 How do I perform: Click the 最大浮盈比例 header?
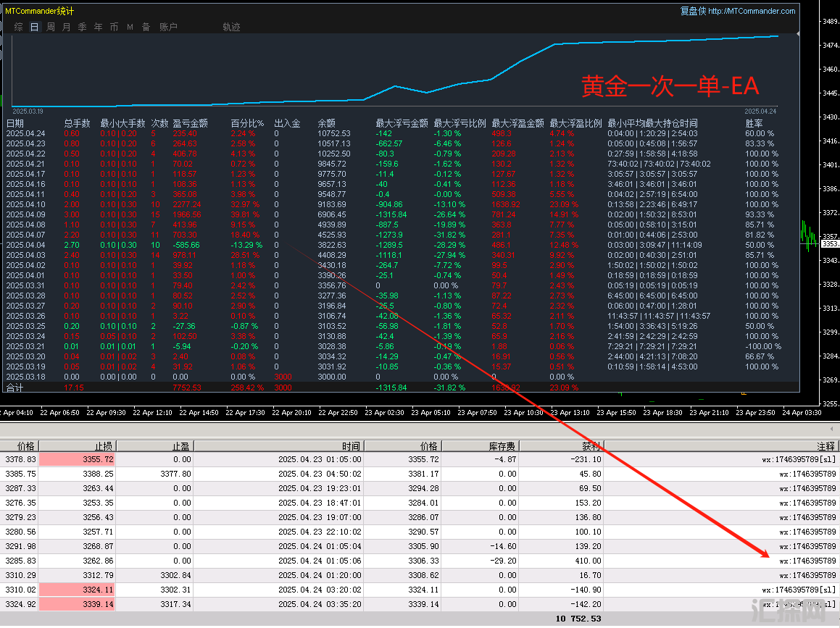pos(576,123)
